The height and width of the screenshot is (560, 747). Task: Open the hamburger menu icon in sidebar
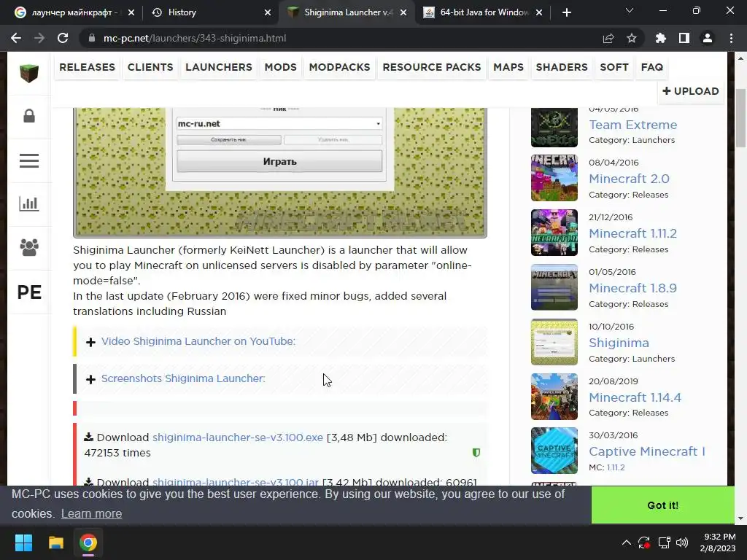(x=29, y=160)
